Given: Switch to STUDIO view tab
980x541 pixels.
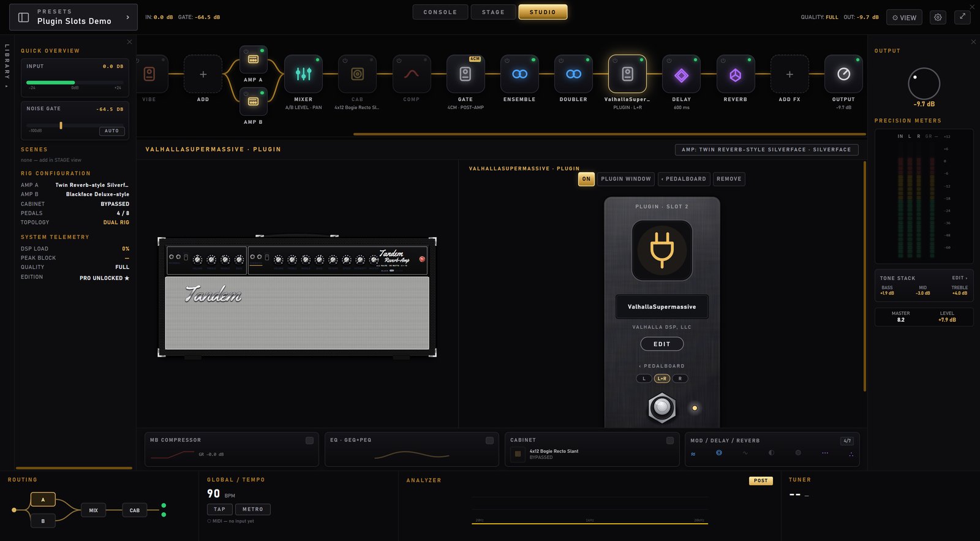Looking at the screenshot, I should point(543,12).
